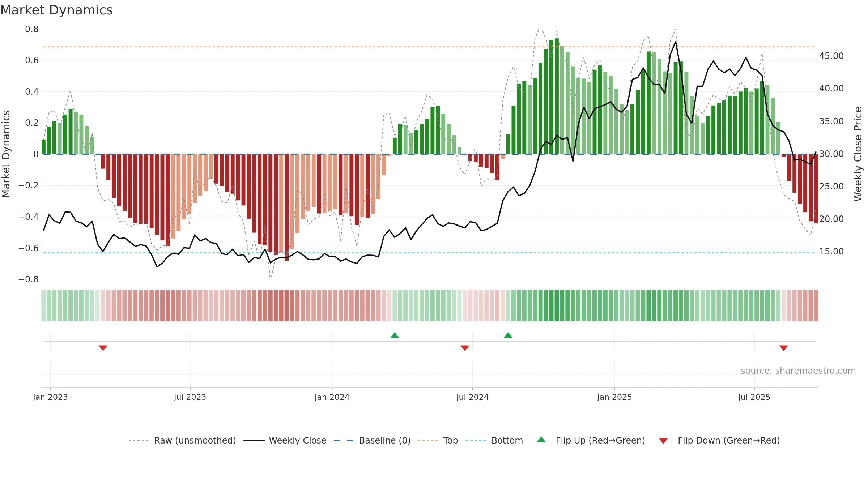Click the red Flip Down legend triangle icon
This screenshot has width=868, height=488.
click(x=663, y=441)
